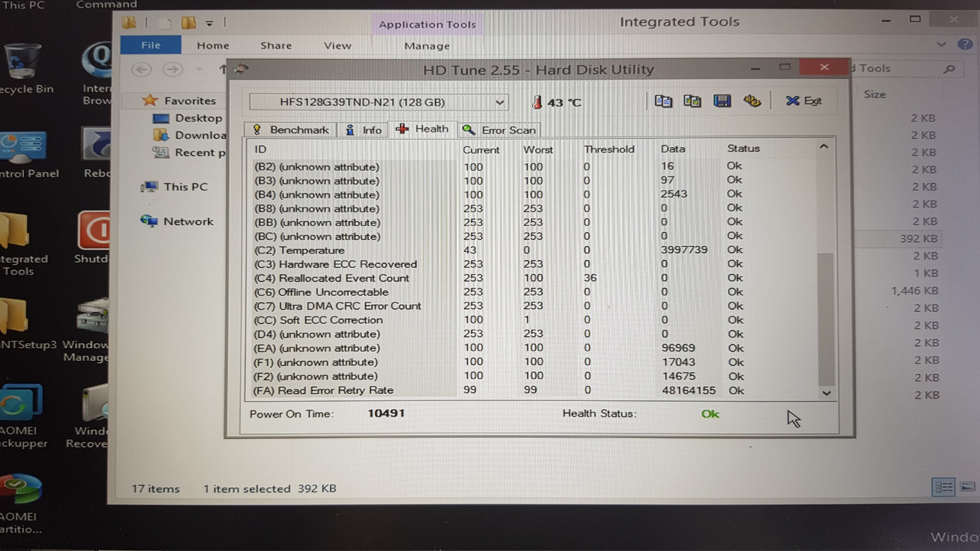Click the Application Tools contextual tab

tap(427, 24)
